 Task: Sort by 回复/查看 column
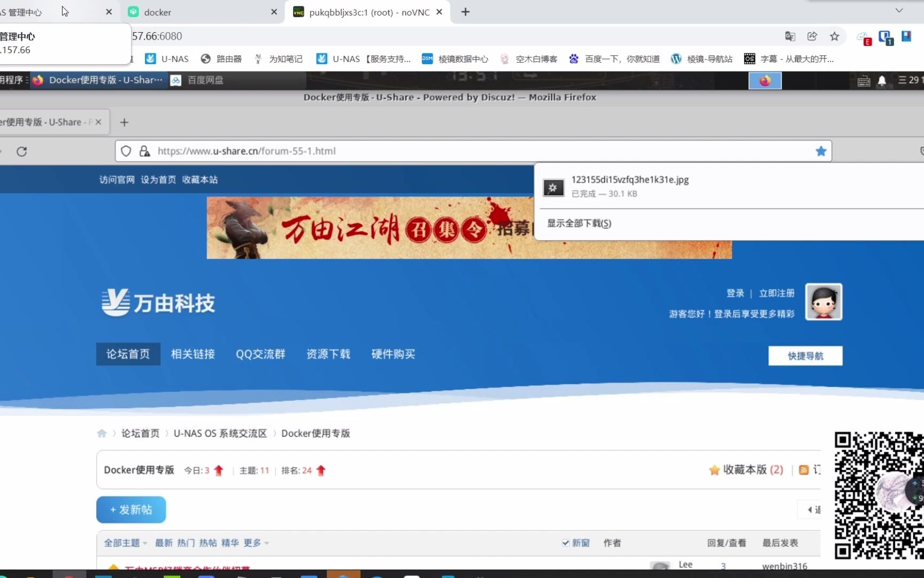(726, 543)
